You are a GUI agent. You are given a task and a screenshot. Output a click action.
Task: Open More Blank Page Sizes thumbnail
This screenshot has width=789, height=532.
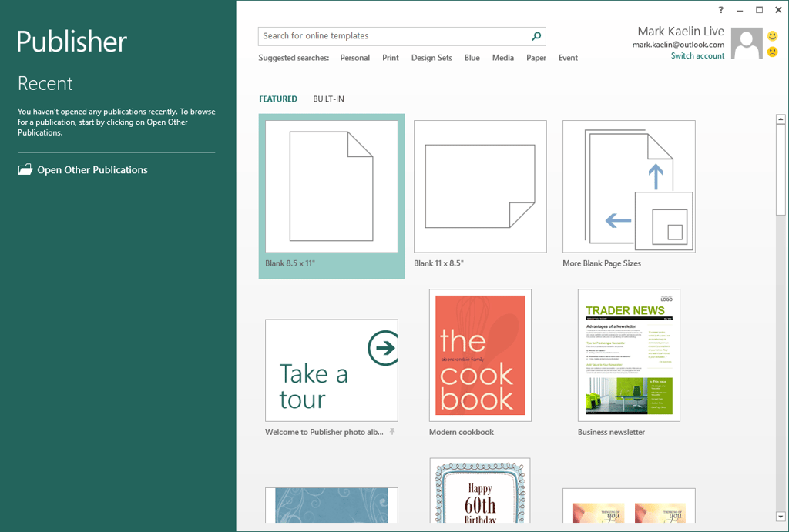(x=629, y=186)
